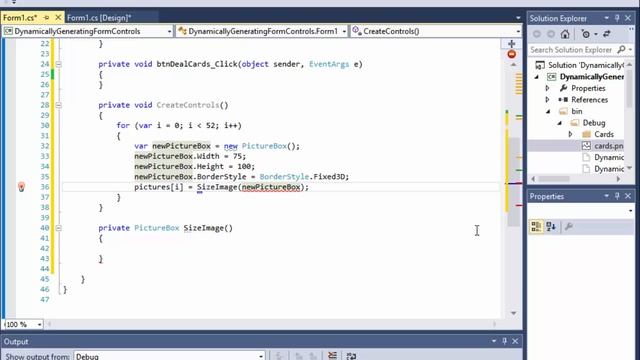
Task: Pin the Form1.cs* tab
Action: pyautogui.click(x=46, y=18)
